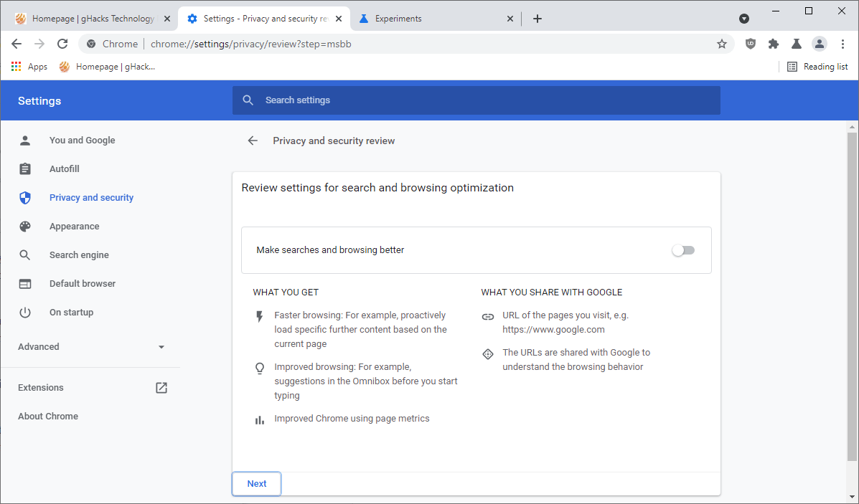This screenshot has width=859, height=504.
Task: Click the person icon beside You and Google
Action: coord(25,141)
